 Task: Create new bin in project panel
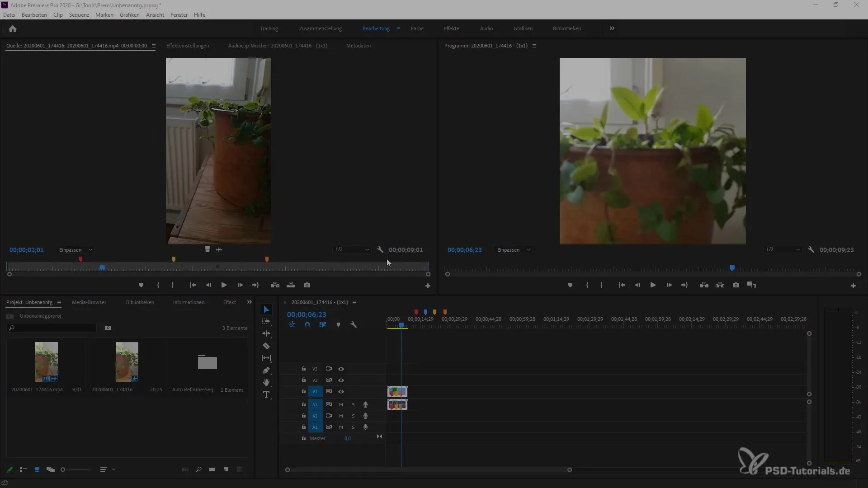tap(212, 469)
